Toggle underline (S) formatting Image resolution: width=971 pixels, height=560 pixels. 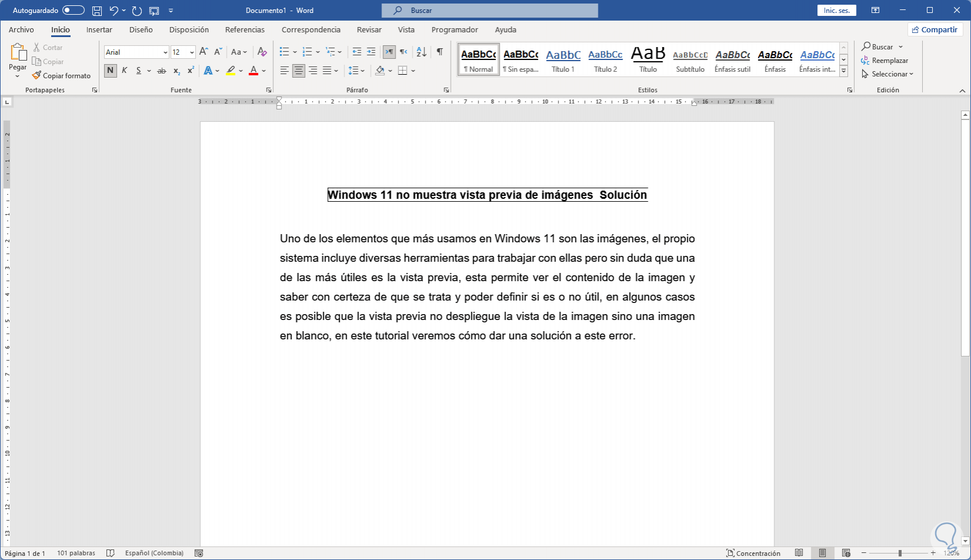tap(139, 71)
